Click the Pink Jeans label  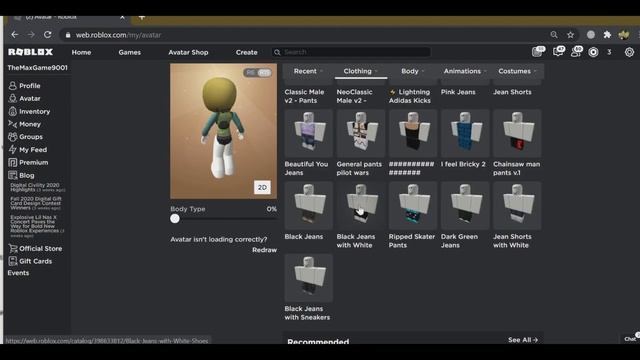click(x=458, y=92)
